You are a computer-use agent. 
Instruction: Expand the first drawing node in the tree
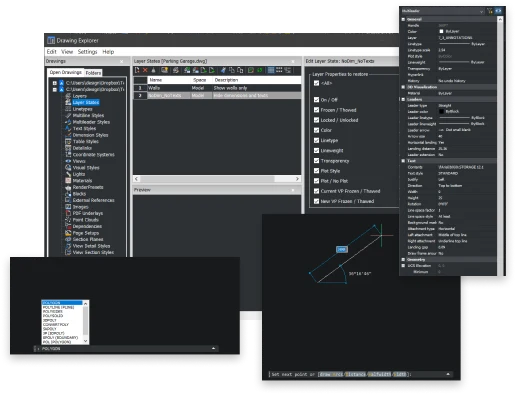pos(55,83)
